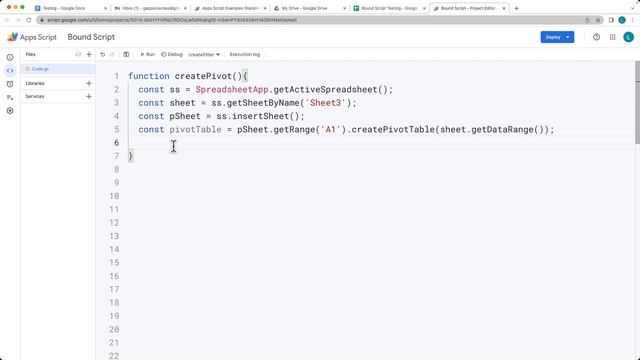
Task: Switch to Bound Script Testing Sheets tab
Action: 389,8
